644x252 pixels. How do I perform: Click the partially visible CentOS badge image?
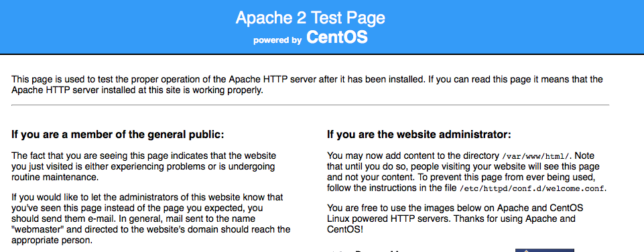coord(545,250)
